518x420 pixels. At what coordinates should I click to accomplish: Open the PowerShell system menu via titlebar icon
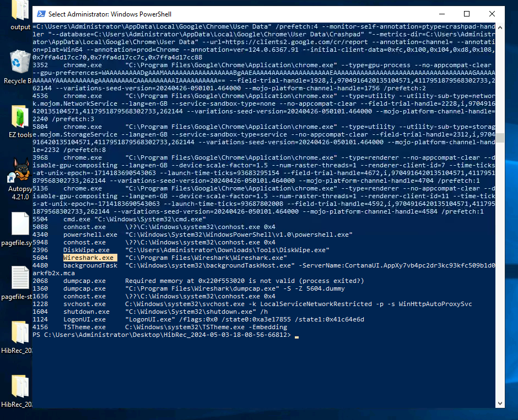40,14
